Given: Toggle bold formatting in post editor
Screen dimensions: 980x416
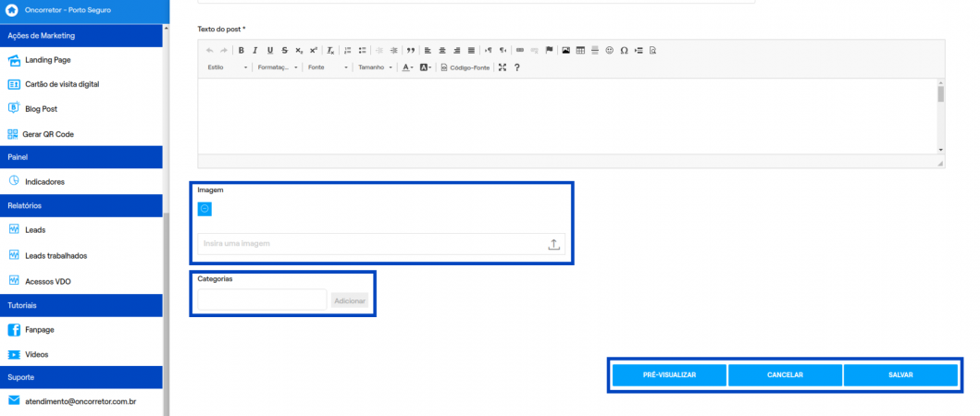Looking at the screenshot, I should tap(242, 51).
